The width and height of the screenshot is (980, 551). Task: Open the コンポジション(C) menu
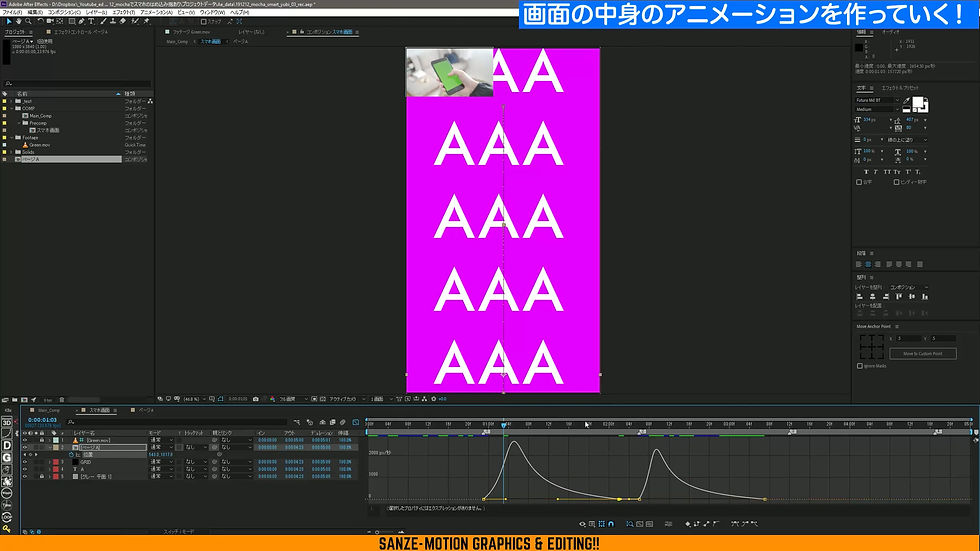click(64, 12)
